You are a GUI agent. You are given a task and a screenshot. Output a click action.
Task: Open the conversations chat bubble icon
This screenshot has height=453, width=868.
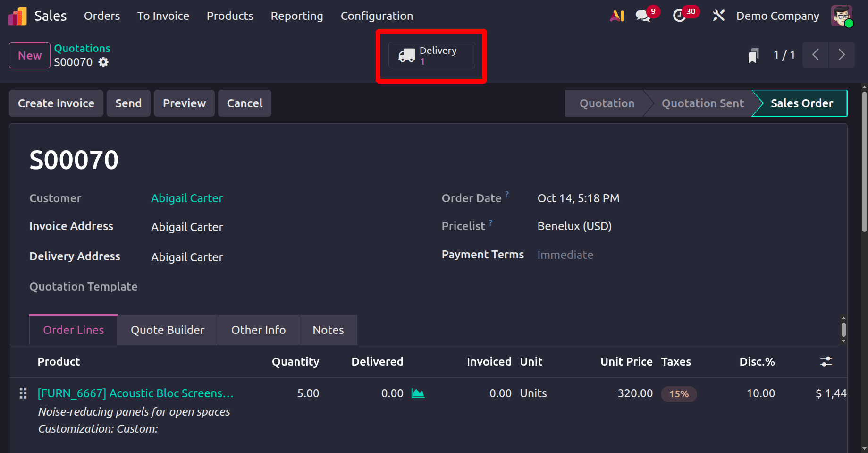coord(642,16)
